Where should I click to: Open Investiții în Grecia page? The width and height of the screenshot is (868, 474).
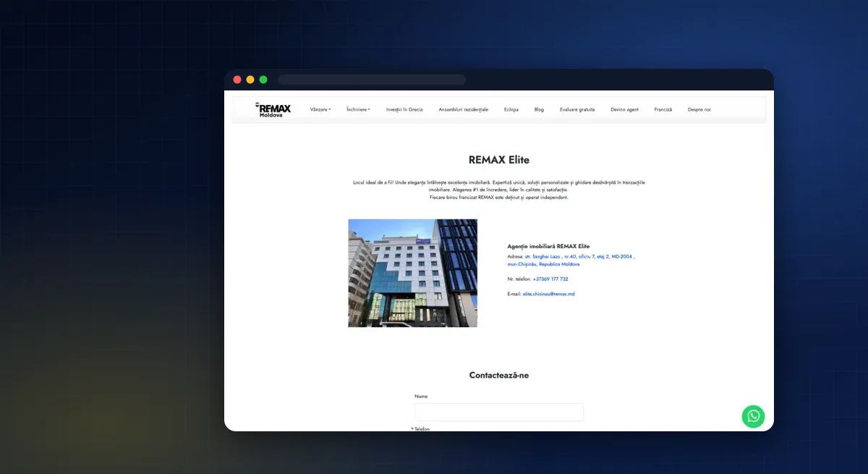pos(404,110)
